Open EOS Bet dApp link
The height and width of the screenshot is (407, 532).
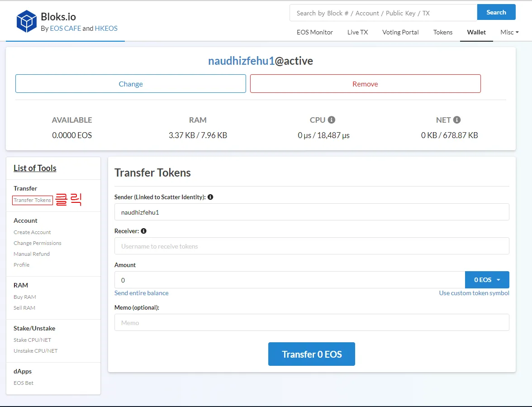pyautogui.click(x=24, y=383)
